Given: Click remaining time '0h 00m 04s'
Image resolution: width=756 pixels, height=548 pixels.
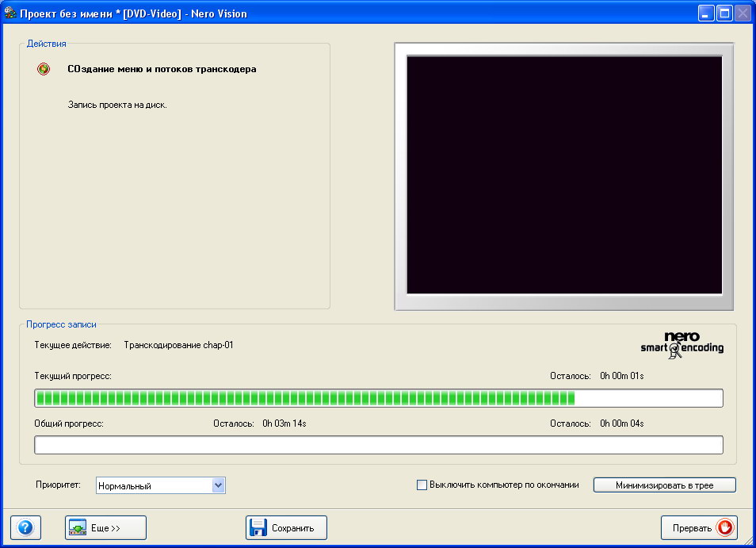Looking at the screenshot, I should tap(622, 423).
